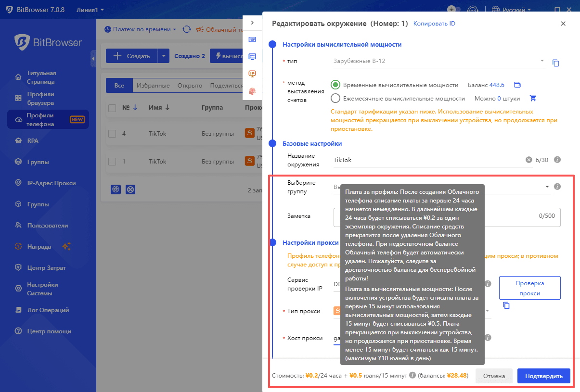Clear the environment name with X icon
Screen dimensions: 580x392
528,160
